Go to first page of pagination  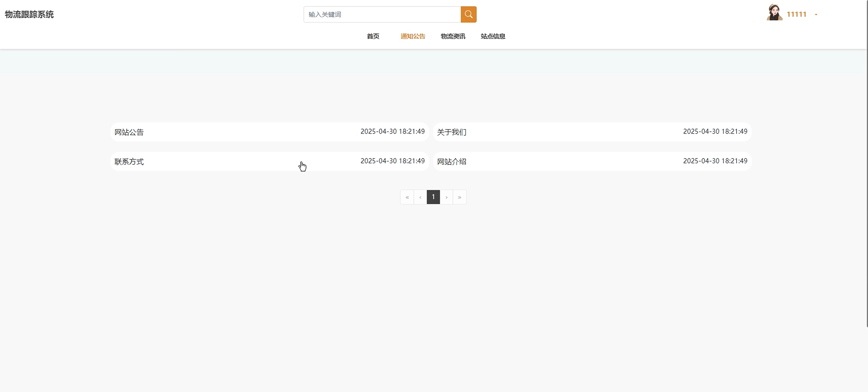(407, 197)
